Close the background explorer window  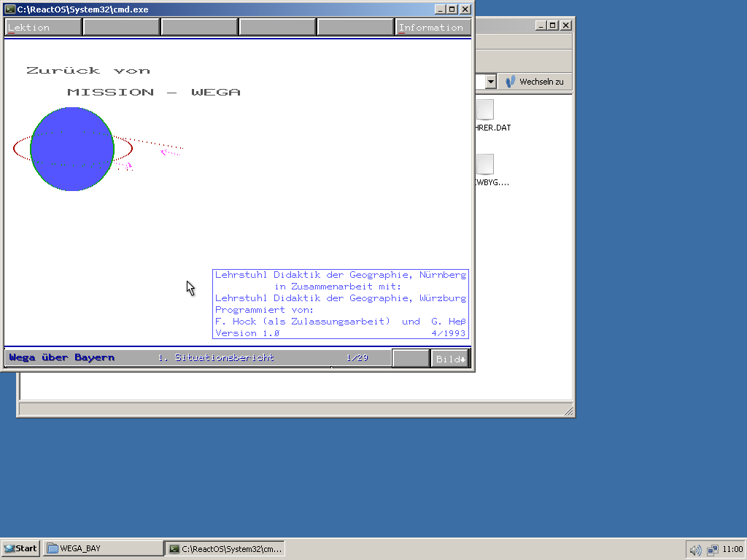coord(565,26)
